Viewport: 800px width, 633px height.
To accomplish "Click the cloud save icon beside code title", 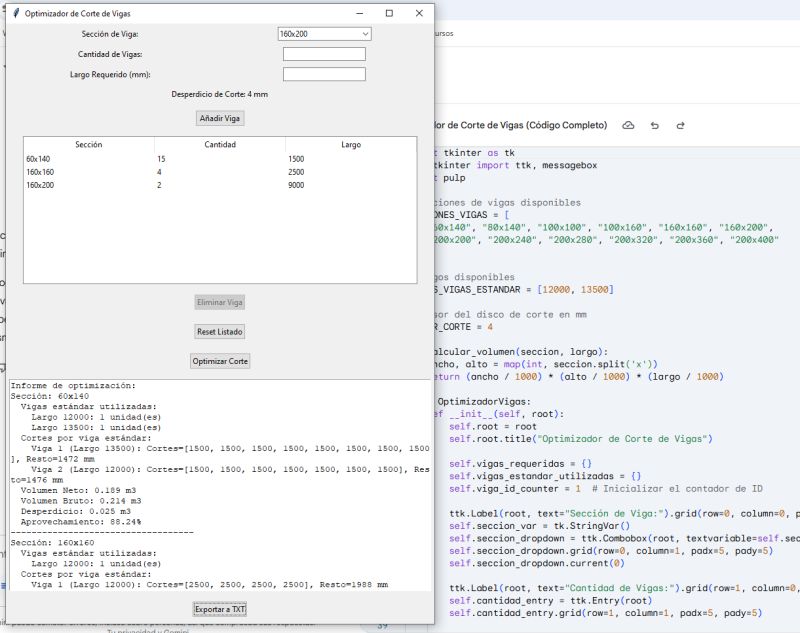I will [629, 125].
